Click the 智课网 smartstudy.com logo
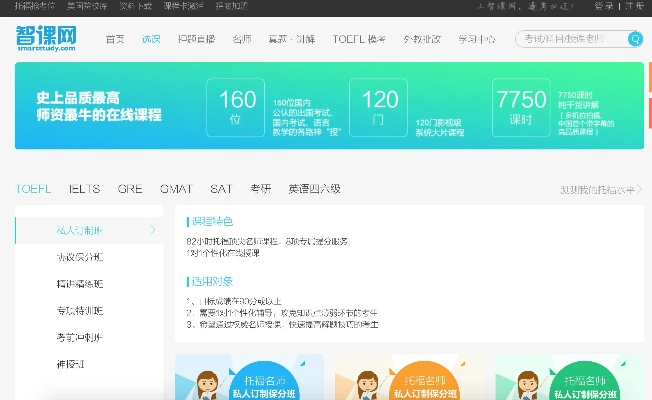The height and width of the screenshot is (400, 652). click(x=46, y=38)
